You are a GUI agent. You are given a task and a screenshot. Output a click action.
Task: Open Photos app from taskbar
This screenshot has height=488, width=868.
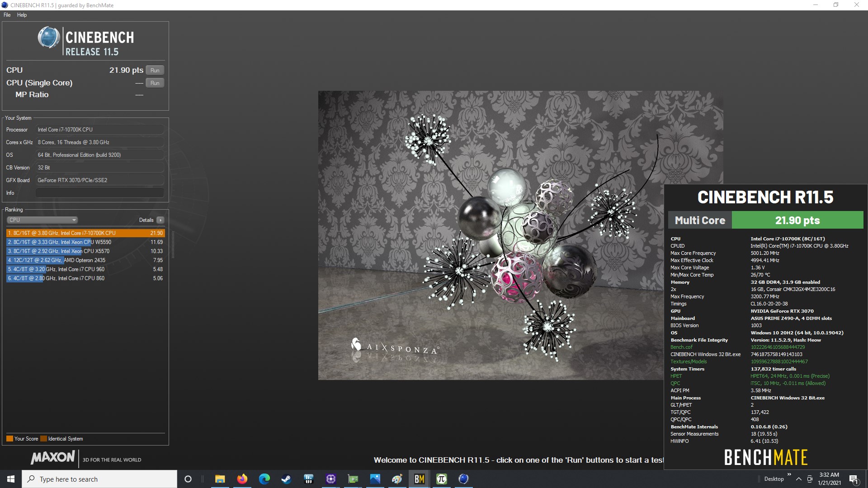coord(375,479)
